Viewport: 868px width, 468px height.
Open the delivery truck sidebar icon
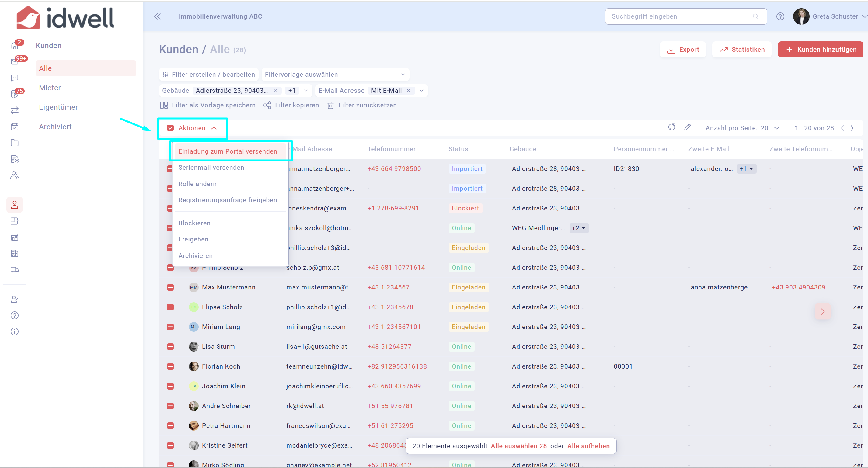pyautogui.click(x=15, y=270)
